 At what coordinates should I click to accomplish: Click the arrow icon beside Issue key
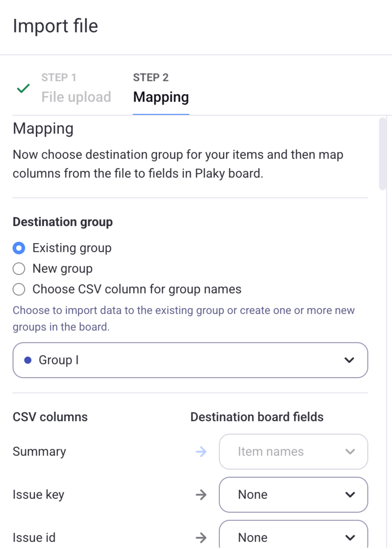point(201,495)
